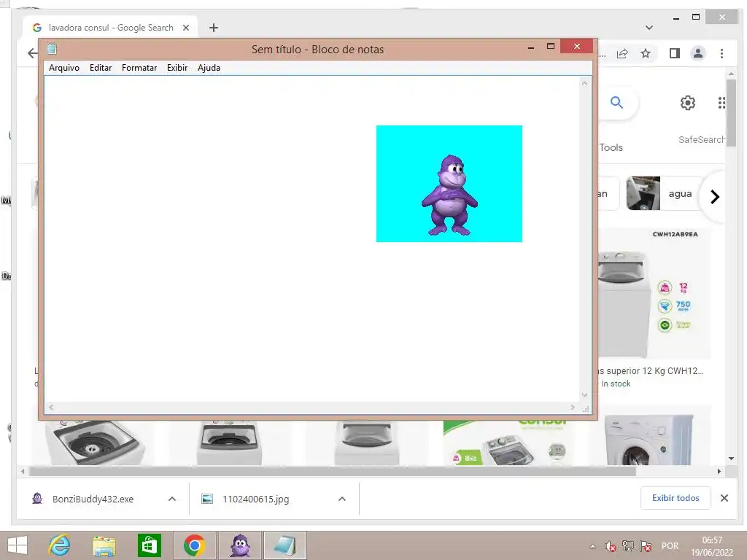Click the Tools link in Google Images
747x560 pixels.
(611, 147)
